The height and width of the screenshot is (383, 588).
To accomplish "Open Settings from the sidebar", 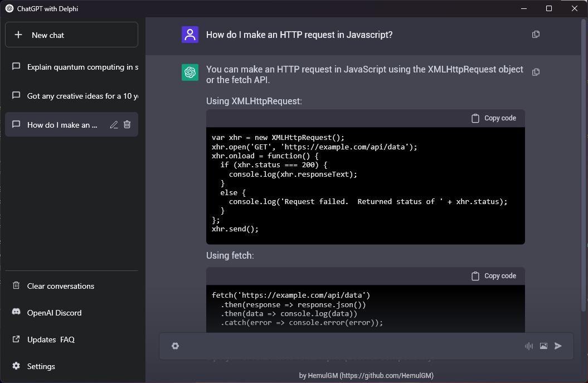I will 41,366.
